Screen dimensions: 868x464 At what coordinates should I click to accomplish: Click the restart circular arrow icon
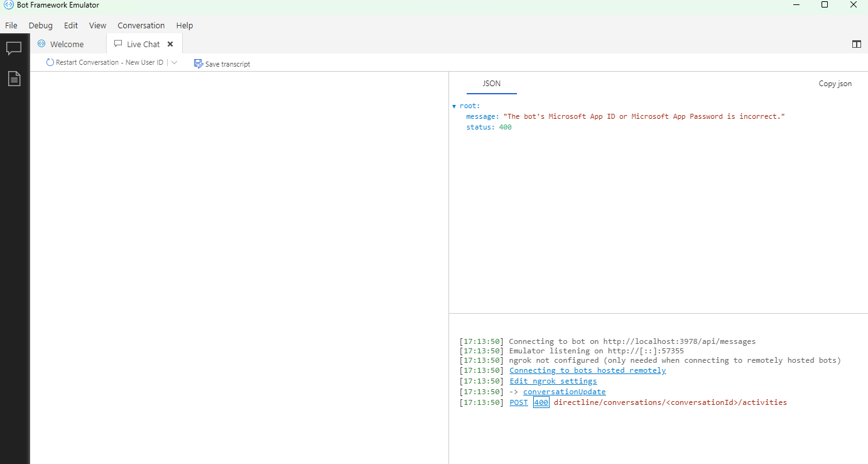pyautogui.click(x=50, y=63)
